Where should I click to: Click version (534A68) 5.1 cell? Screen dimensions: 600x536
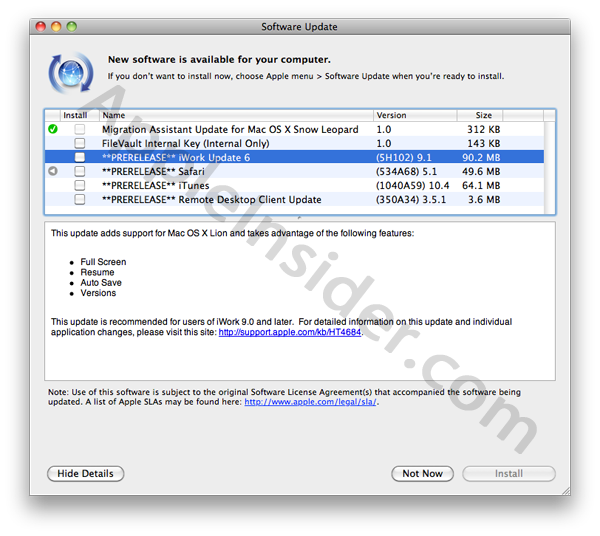(x=406, y=171)
